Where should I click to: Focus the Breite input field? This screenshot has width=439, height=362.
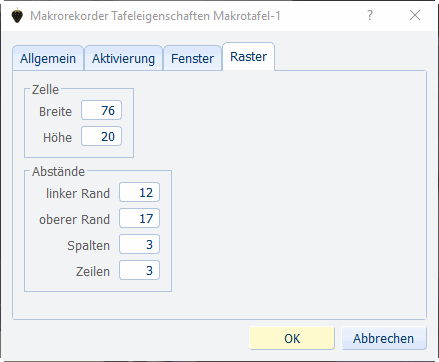(x=101, y=110)
